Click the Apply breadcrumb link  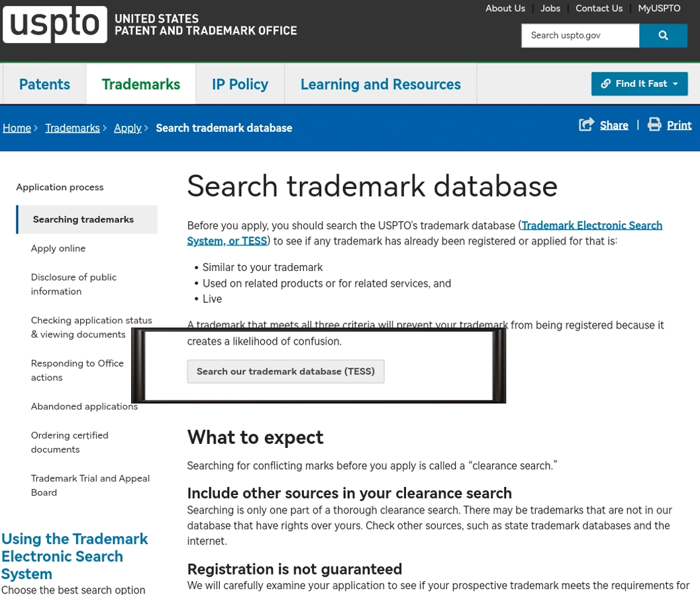127,128
